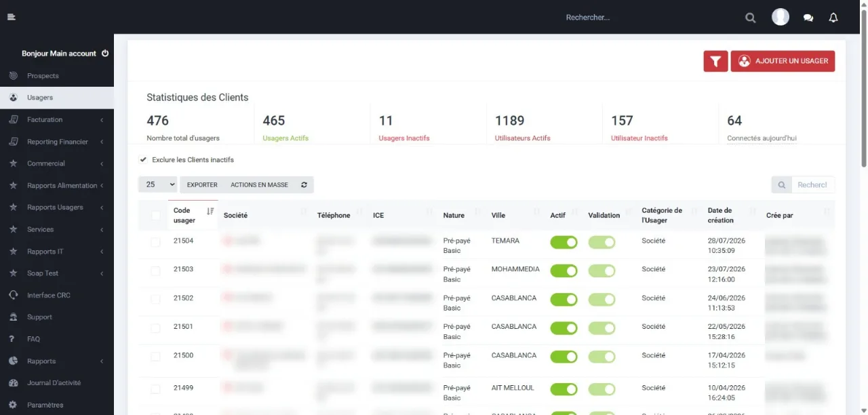Click the Utilisateur Inactifs statistic label
The width and height of the screenshot is (868, 415).
coord(639,138)
